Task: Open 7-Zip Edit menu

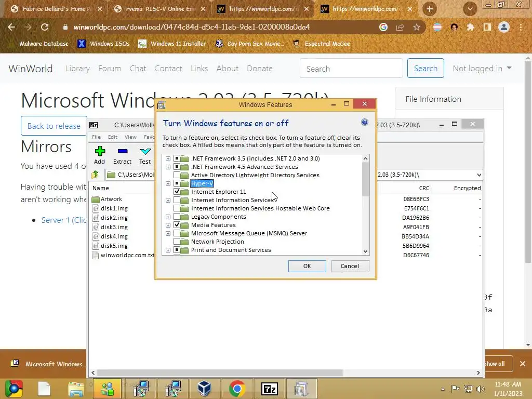Action: [113, 137]
